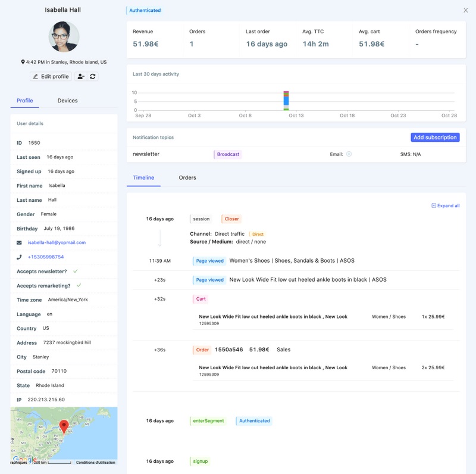Toggle the Accepts newsletter checkmark
The height and width of the screenshot is (474, 476).
(75, 271)
